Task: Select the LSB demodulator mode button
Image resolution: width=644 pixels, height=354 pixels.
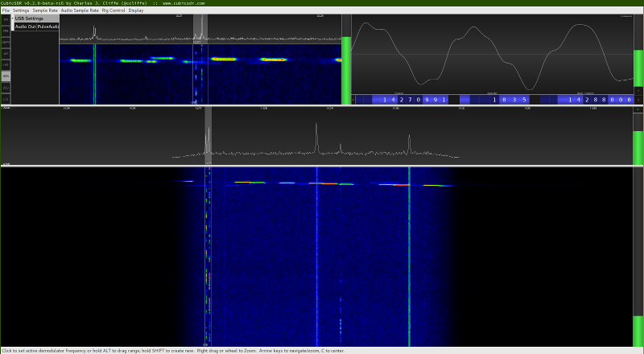Action: (6, 65)
